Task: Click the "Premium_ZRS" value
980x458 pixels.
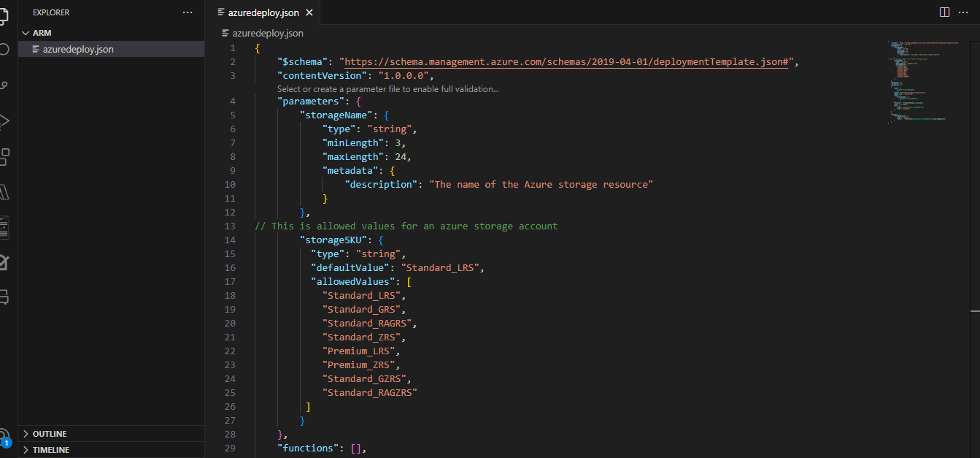Action: (358, 365)
